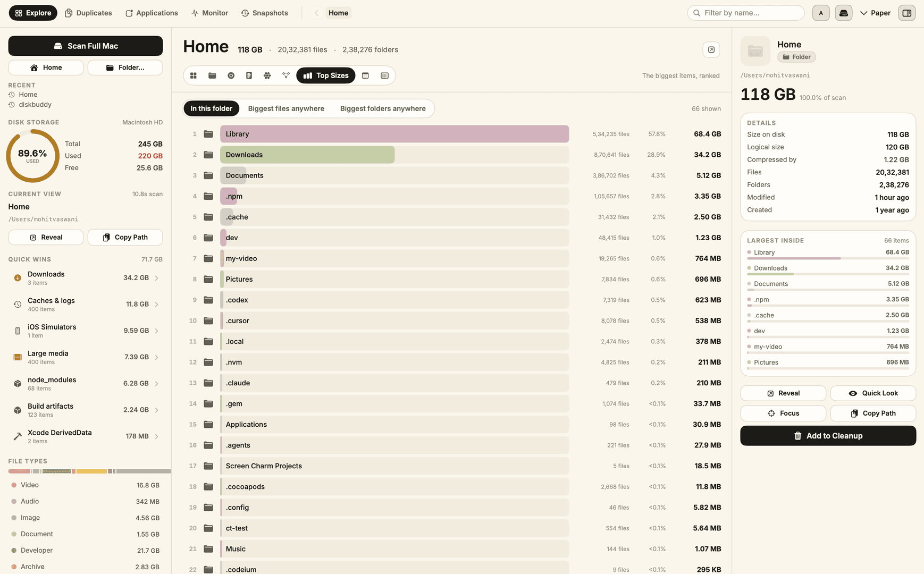Open the Duplicates tab
Screen dimensions: 924x574
pos(88,13)
